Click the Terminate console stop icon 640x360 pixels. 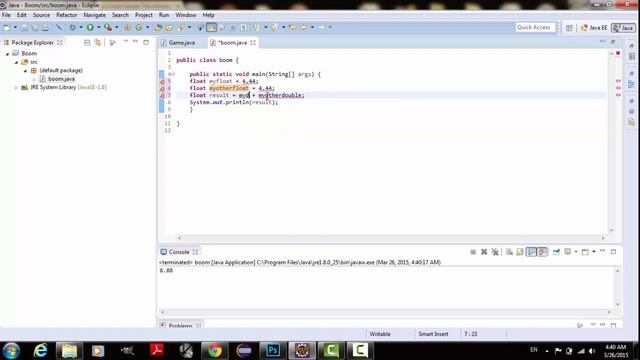coord(473,252)
